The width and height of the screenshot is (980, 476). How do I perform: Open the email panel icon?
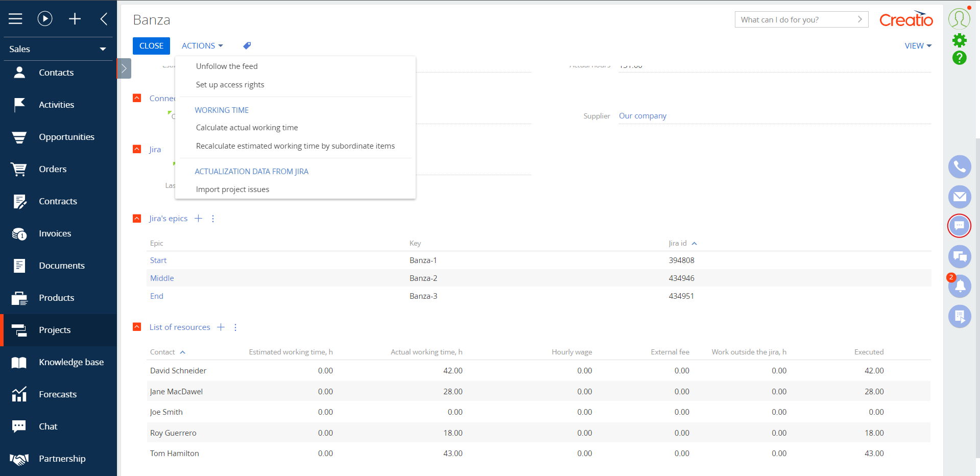tap(960, 197)
